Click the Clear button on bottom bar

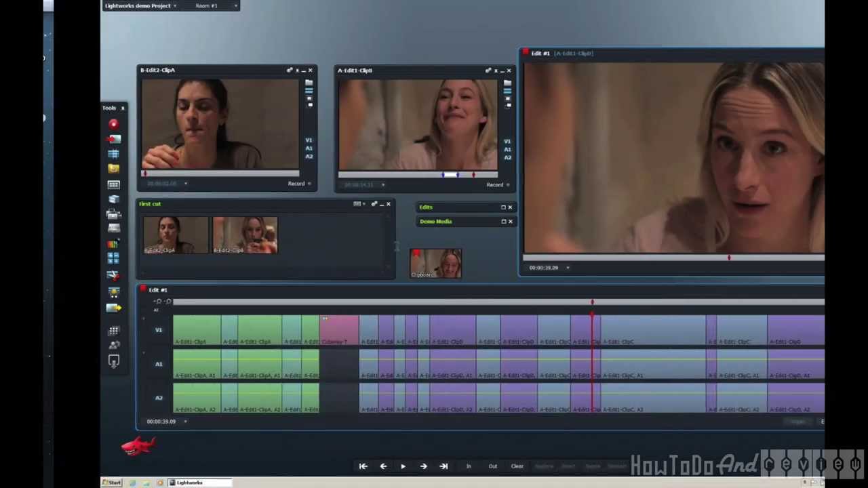(x=517, y=466)
